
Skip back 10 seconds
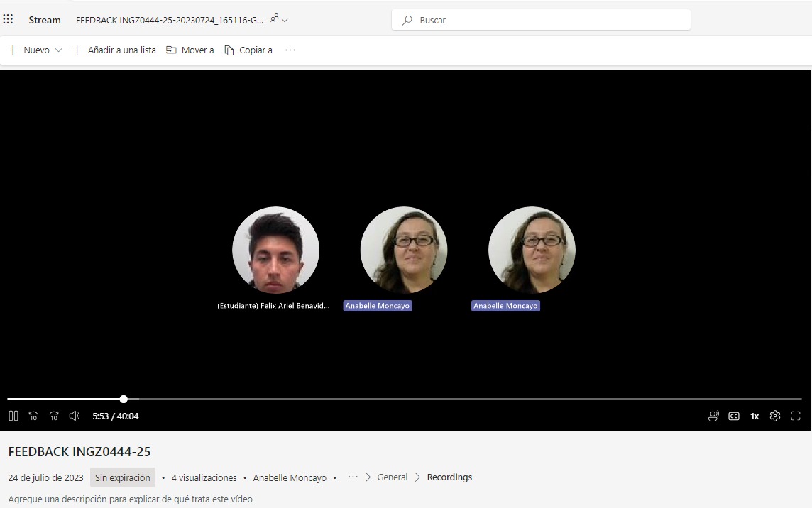click(33, 416)
